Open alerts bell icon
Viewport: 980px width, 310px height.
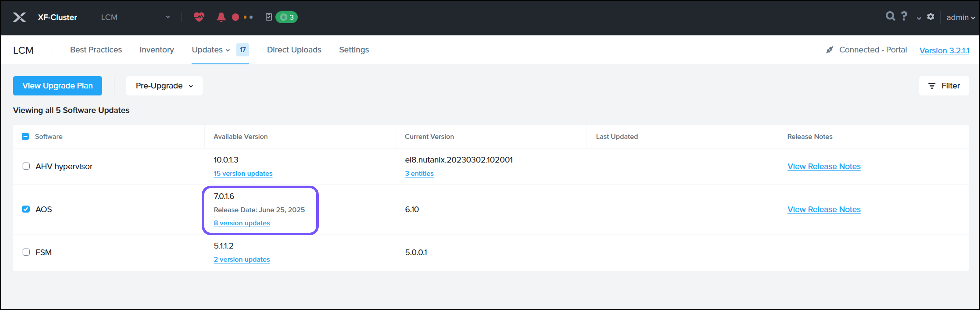coord(221,17)
